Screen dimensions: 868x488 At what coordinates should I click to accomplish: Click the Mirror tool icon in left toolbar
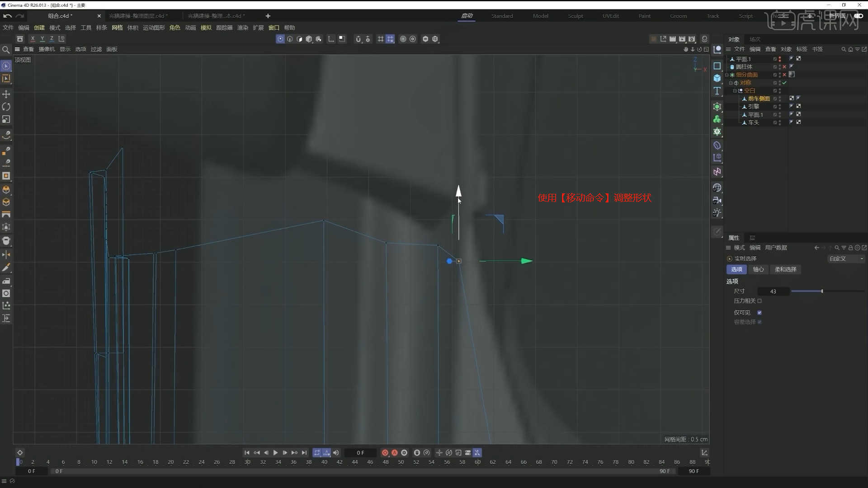point(6,255)
